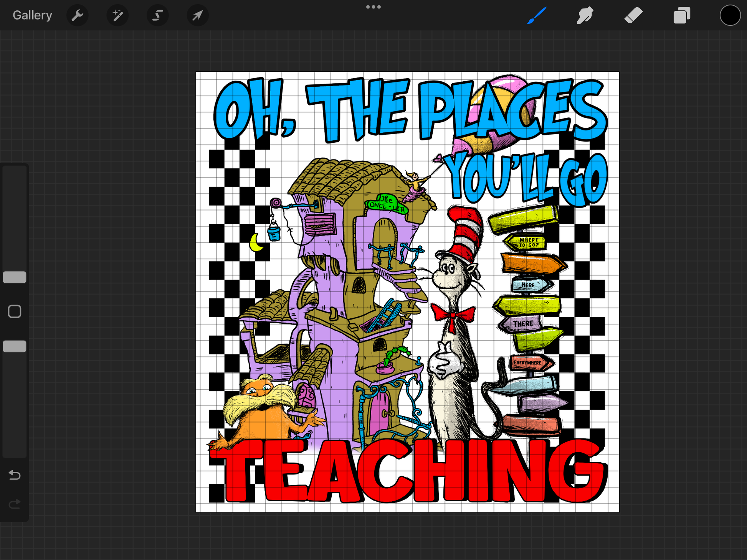Viewport: 747px width, 560px height.
Task: Select the Eraser tool
Action: [633, 15]
